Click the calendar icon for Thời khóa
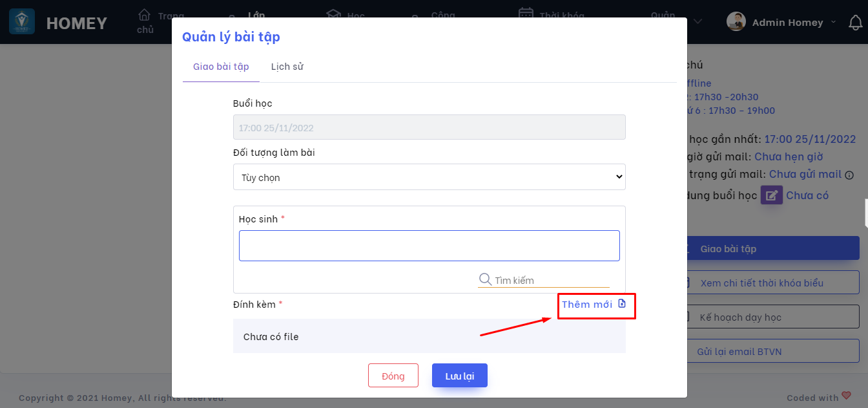Viewport: 868px width, 408px height. pyautogui.click(x=526, y=15)
